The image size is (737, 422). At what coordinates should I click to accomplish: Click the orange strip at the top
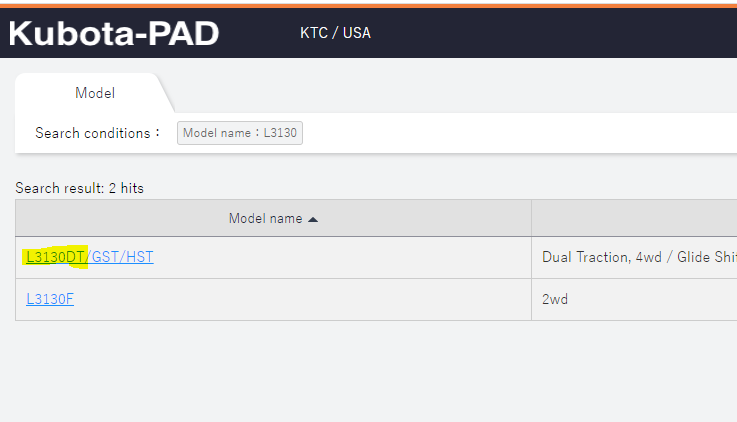click(x=368, y=3)
